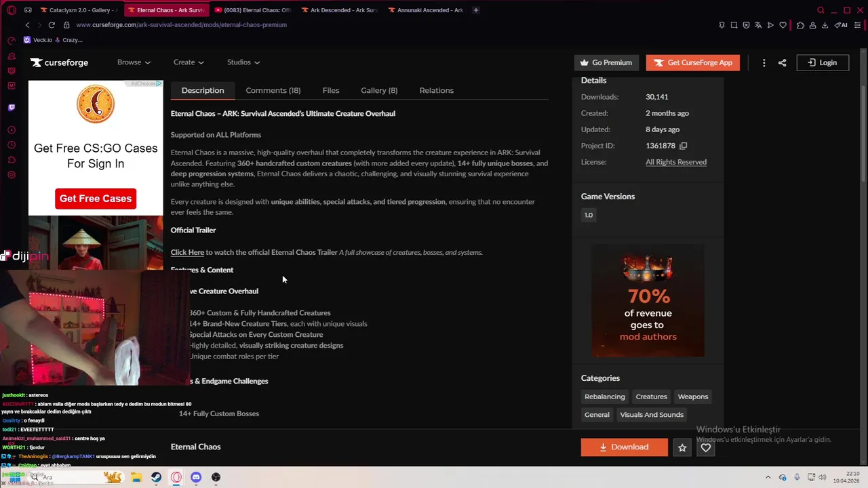Expand the Studios dropdown menu
868x488 pixels.
[243, 62]
